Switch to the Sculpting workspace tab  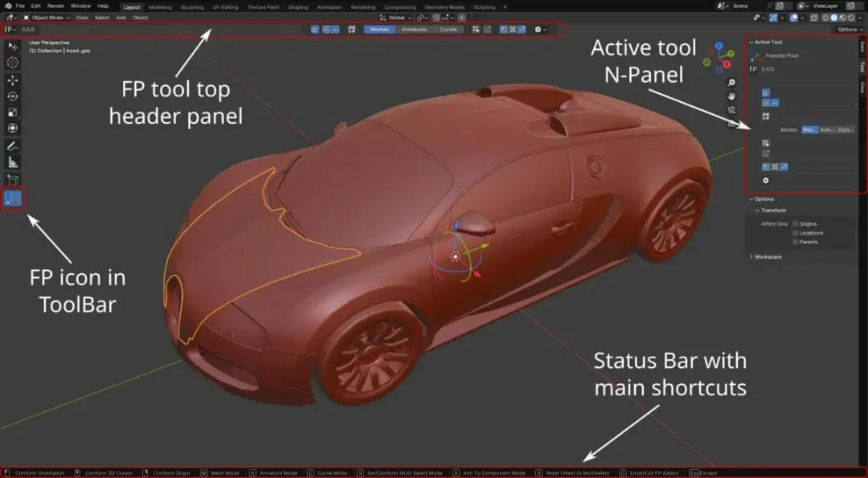(x=192, y=7)
